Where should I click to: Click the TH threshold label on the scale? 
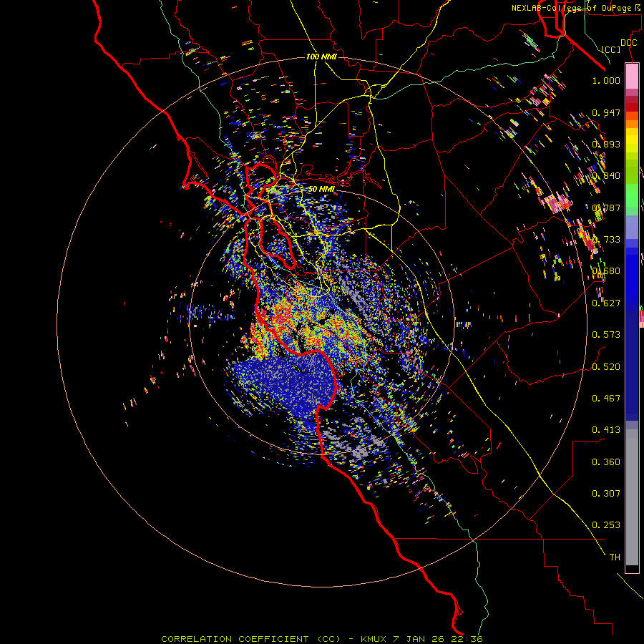click(615, 557)
